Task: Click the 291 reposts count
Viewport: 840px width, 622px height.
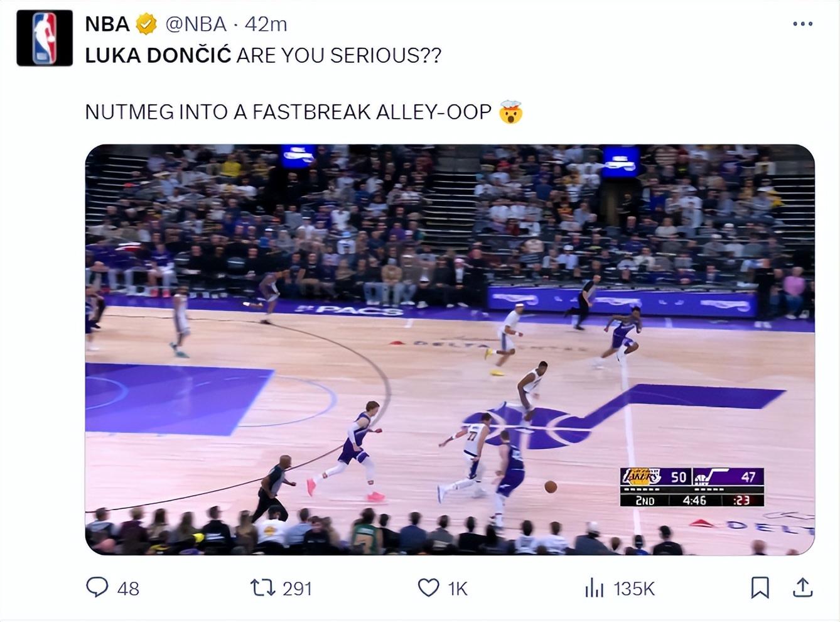Action: (297, 589)
